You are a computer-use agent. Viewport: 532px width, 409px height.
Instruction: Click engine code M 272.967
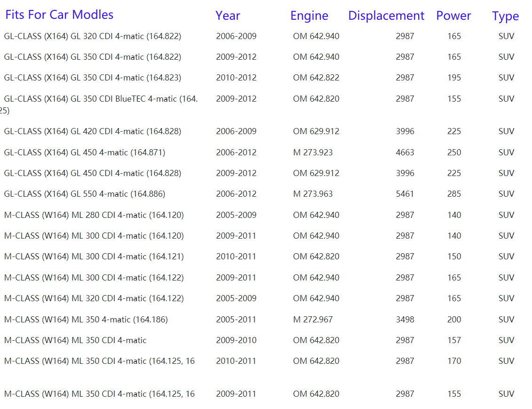(312, 320)
